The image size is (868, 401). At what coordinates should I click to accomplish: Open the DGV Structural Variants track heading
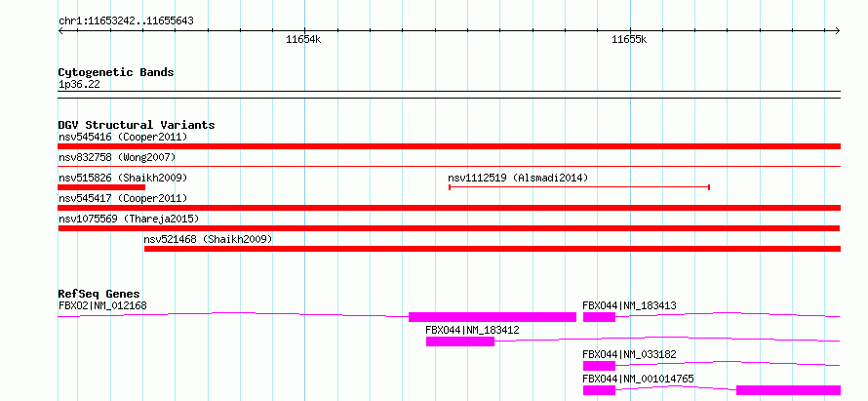(137, 125)
